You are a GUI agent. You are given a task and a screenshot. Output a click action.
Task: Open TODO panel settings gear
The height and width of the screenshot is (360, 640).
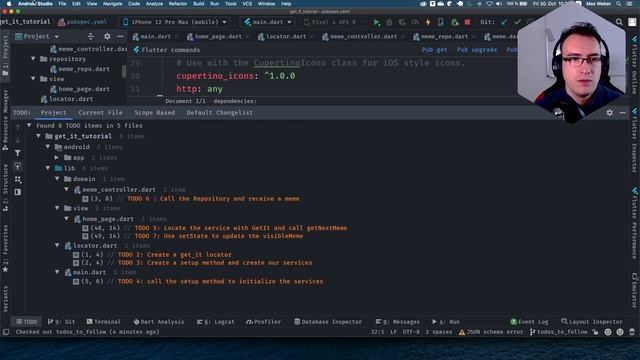tap(609, 113)
